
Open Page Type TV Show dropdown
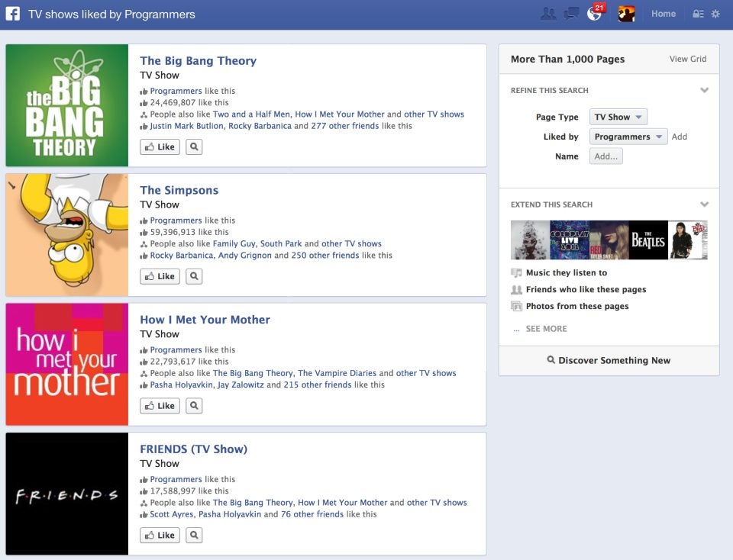pyautogui.click(x=618, y=117)
